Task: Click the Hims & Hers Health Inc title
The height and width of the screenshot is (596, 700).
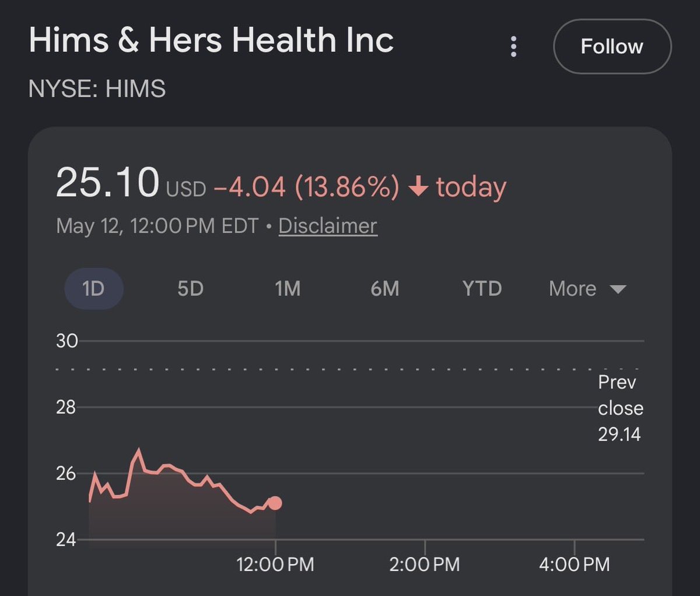Action: [211, 40]
